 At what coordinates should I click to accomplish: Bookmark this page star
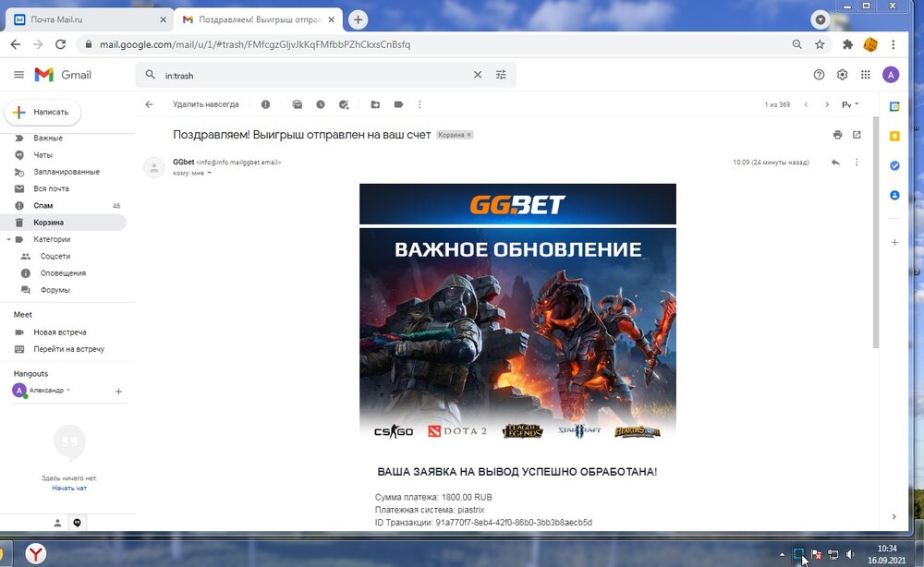point(820,44)
